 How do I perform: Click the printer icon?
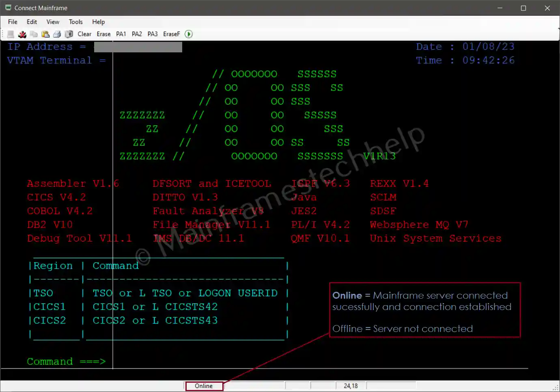tap(57, 34)
